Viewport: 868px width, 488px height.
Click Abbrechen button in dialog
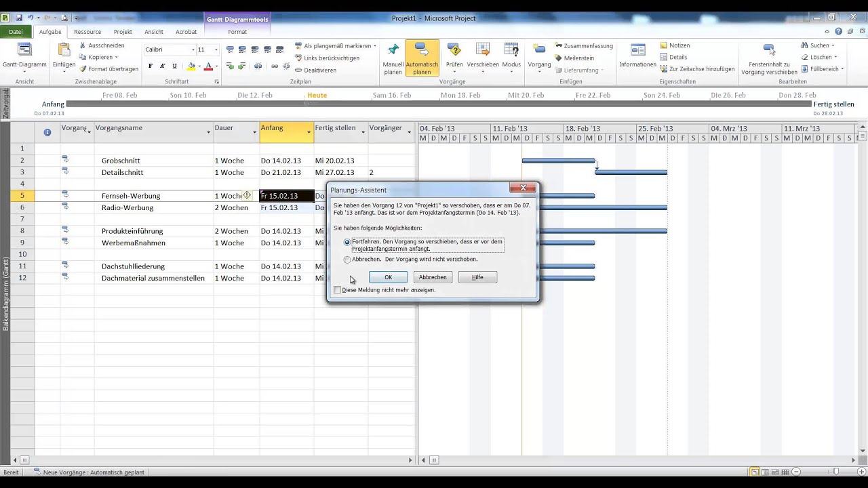pyautogui.click(x=433, y=277)
